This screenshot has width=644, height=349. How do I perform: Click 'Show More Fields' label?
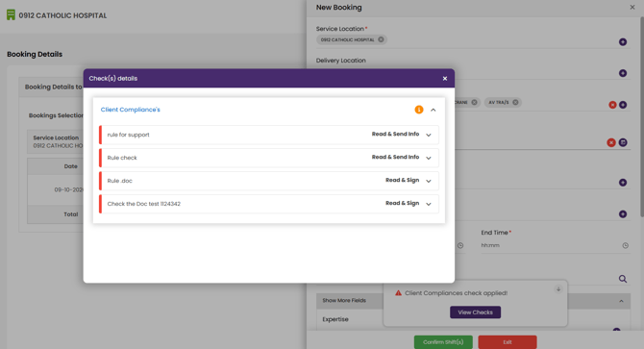coord(344,301)
